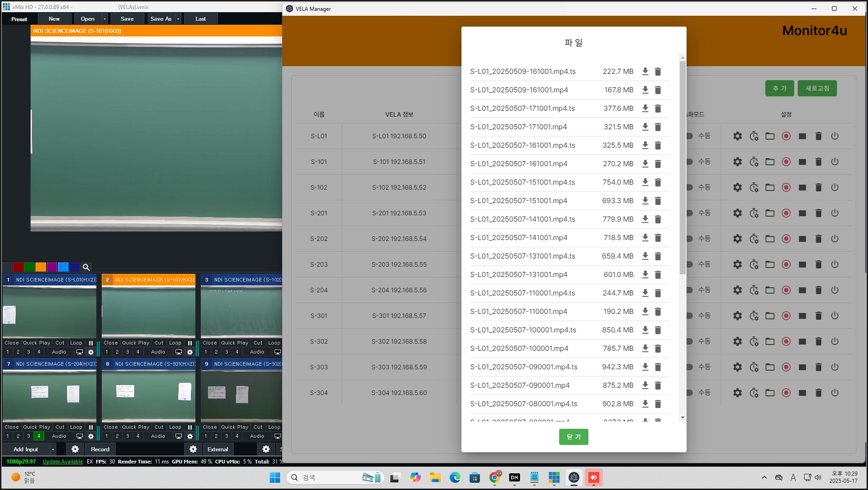Open settings gear for S-L01 row

(737, 136)
